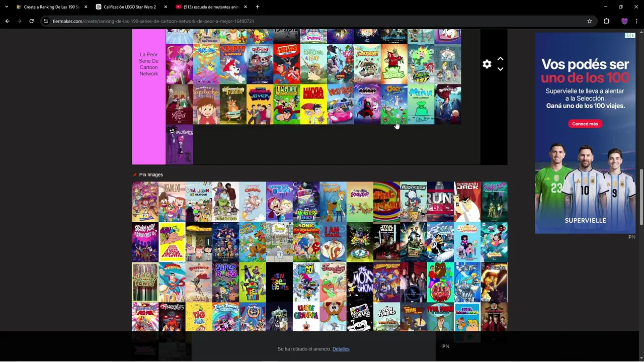The image size is (644, 362).
Task: Open the tab search dropdown arrow
Action: pyautogui.click(x=6, y=7)
